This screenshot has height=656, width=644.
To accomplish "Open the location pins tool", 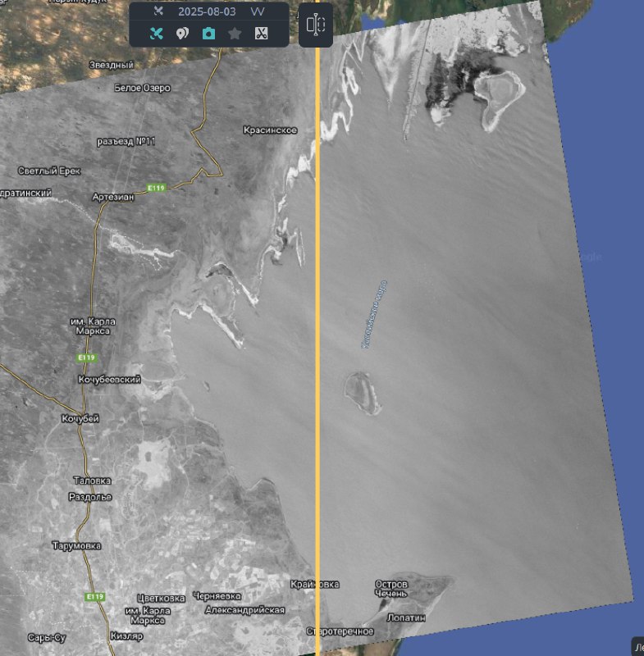I will point(182,34).
